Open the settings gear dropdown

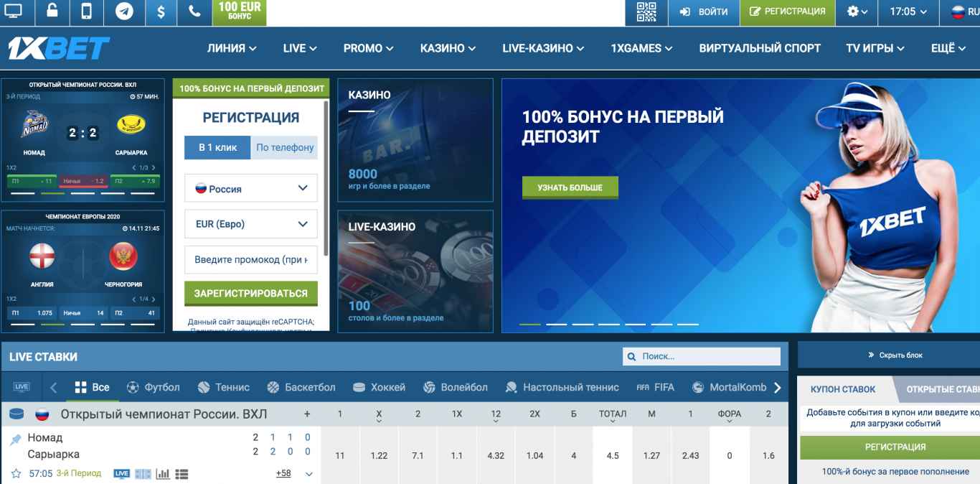point(857,11)
